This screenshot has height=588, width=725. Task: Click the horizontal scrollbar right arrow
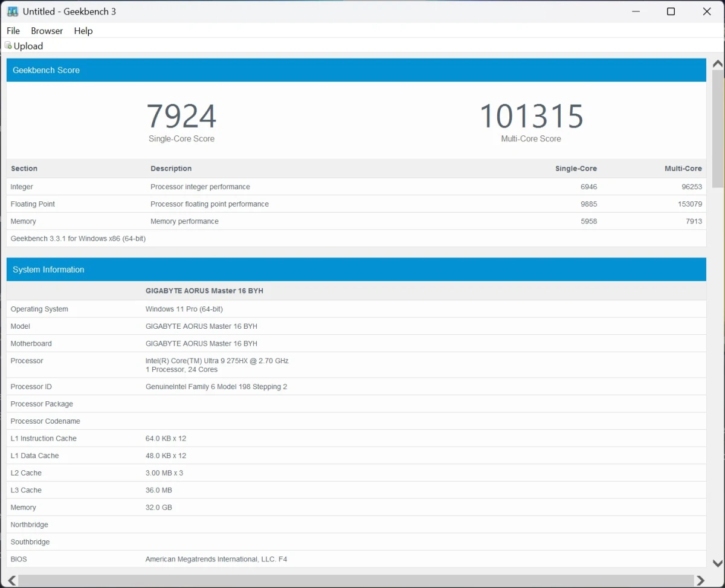click(x=700, y=581)
